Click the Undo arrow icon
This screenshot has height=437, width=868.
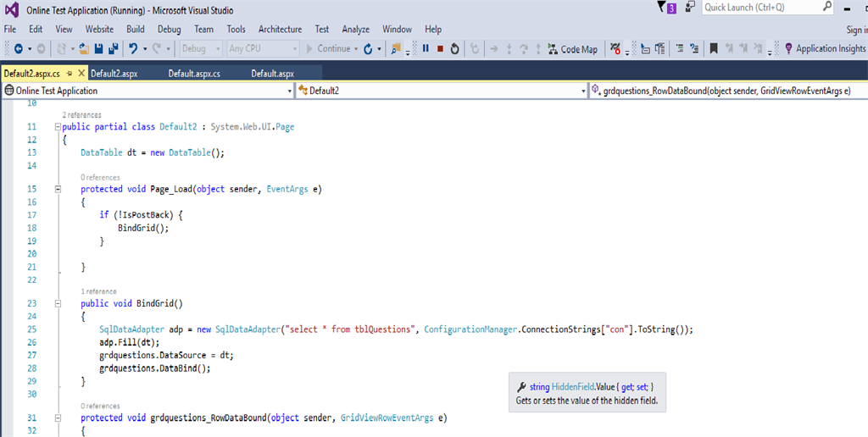(x=134, y=49)
